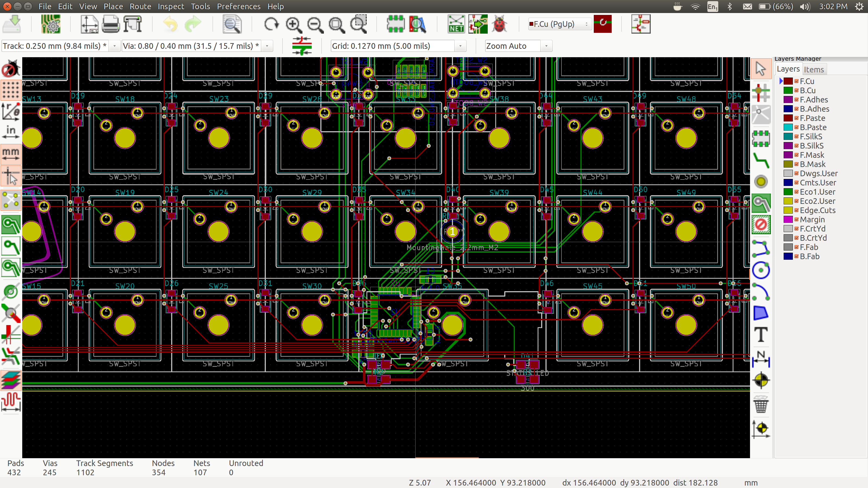Open the Via size dropdown
Image resolution: width=868 pixels, height=488 pixels.
point(267,46)
